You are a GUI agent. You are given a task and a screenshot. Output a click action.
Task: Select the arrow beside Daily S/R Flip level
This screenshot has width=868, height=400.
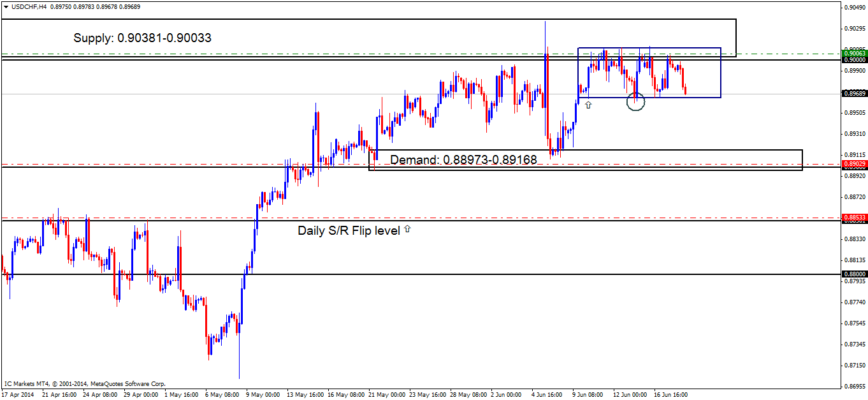(407, 228)
